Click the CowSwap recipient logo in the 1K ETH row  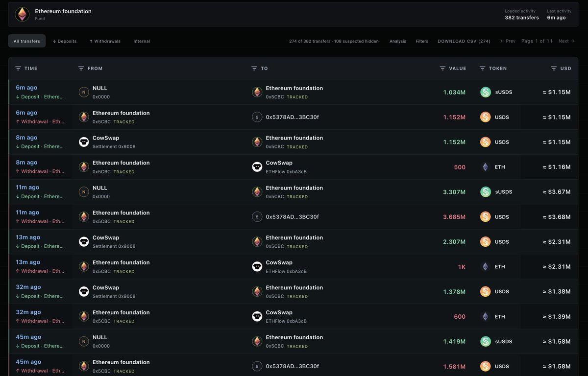(x=257, y=267)
